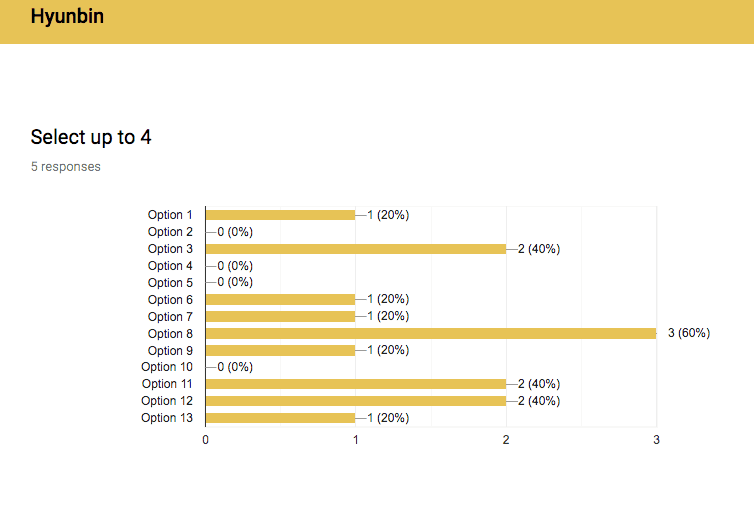Click the Option 11 bar
Image resolution: width=754 pixels, height=505 pixels.
(x=356, y=384)
